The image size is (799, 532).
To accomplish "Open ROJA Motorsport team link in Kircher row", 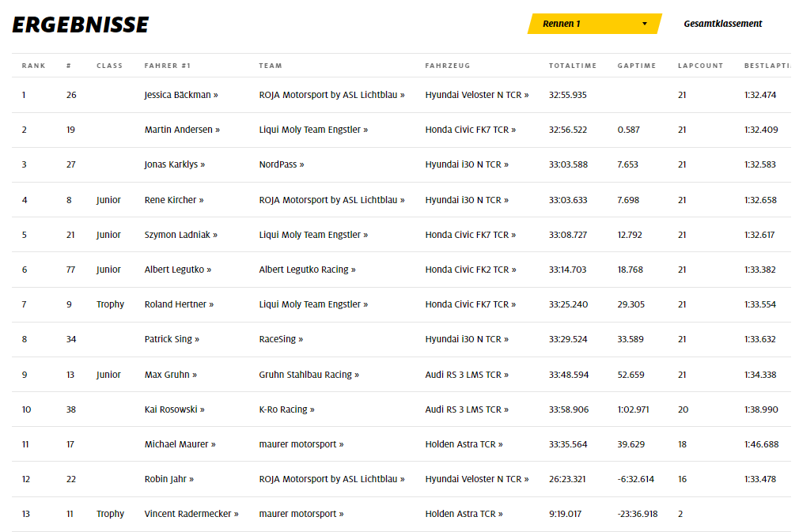I will [331, 200].
